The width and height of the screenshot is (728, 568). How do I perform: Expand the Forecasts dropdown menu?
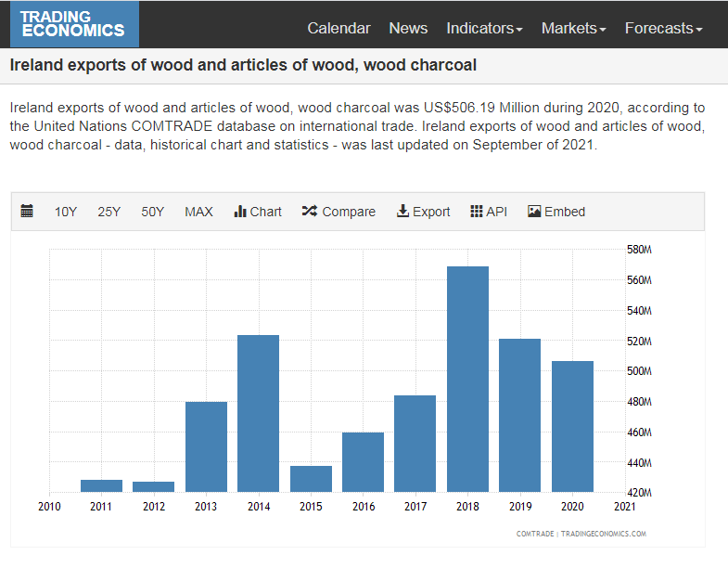tap(663, 28)
